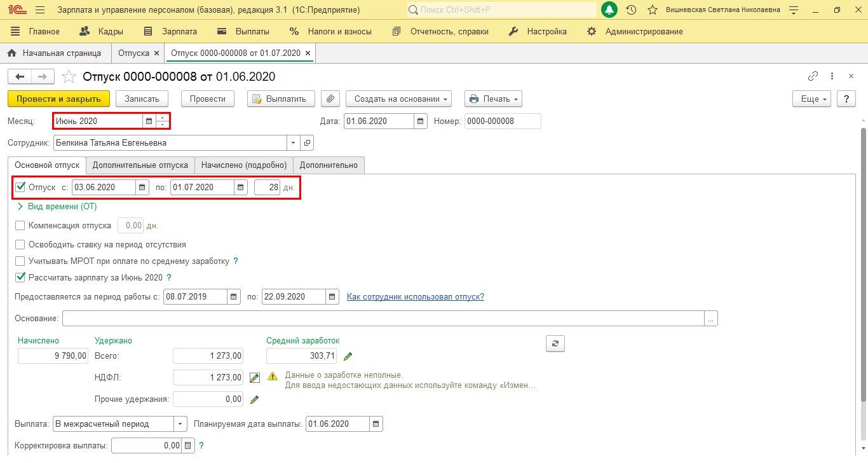Open the Главное menu section
This screenshot has height=463, width=868.
35,31
